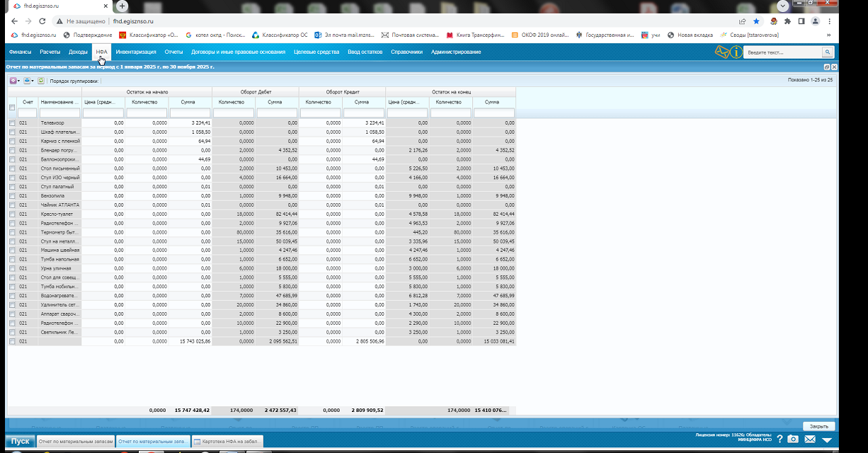Switch to first 'Отчет по материальным запасам' taskbar tab

click(x=75, y=441)
